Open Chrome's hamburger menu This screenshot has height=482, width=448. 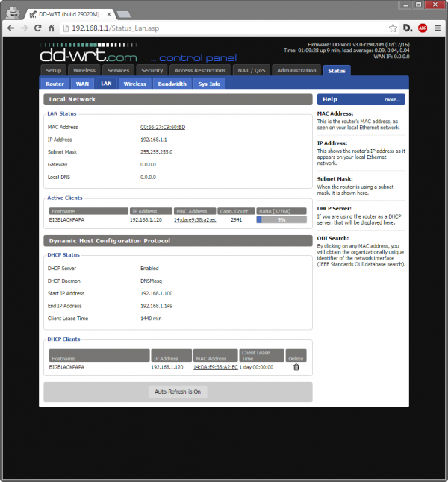pos(438,28)
